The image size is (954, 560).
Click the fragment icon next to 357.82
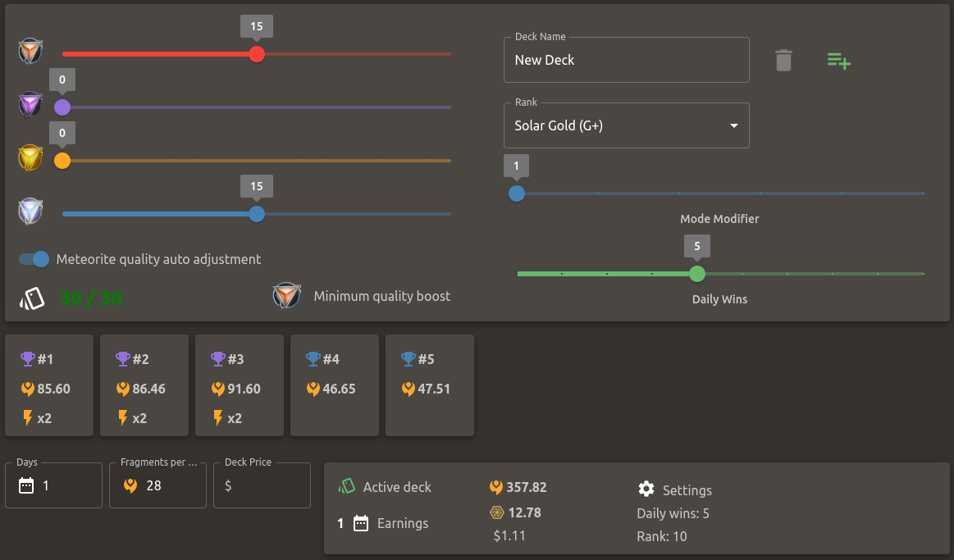[x=495, y=487]
